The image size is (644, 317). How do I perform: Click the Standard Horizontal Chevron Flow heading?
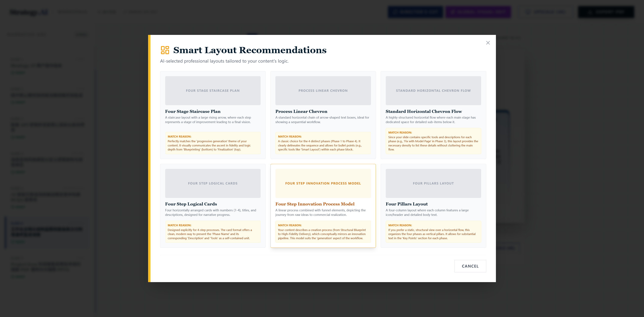click(423, 112)
